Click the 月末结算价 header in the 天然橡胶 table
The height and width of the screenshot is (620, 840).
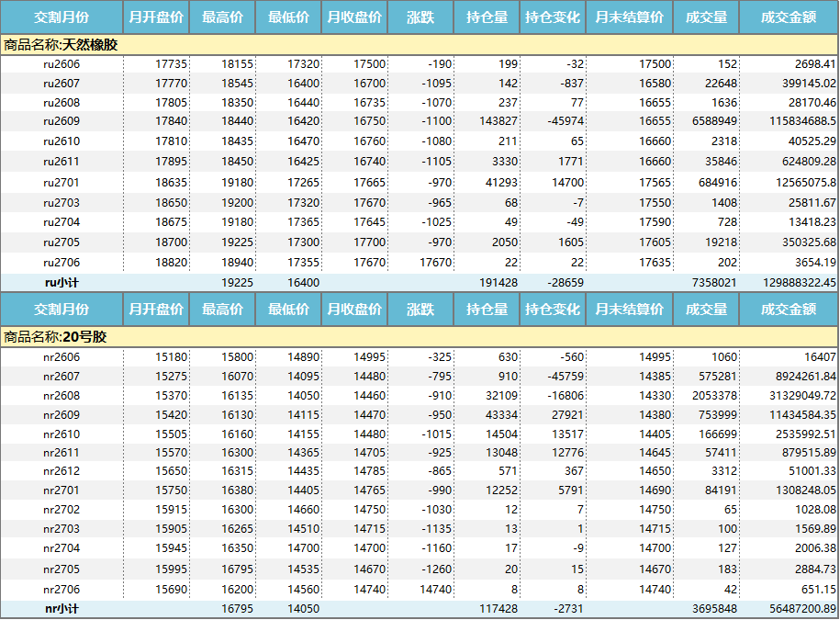click(x=630, y=17)
